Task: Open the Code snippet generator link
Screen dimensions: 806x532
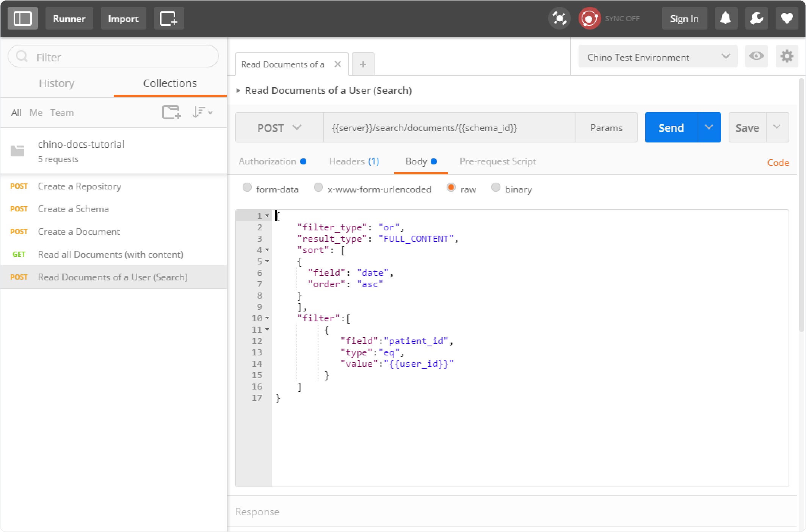Action: [x=778, y=163]
